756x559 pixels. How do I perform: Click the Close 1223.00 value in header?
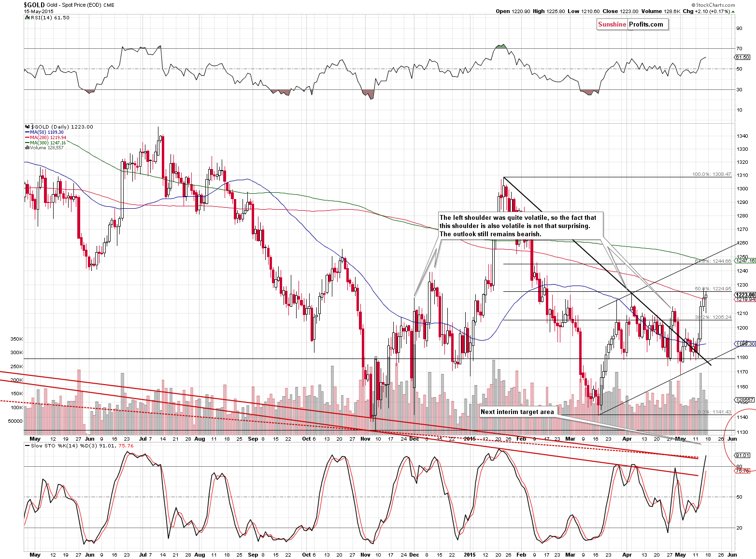click(620, 11)
